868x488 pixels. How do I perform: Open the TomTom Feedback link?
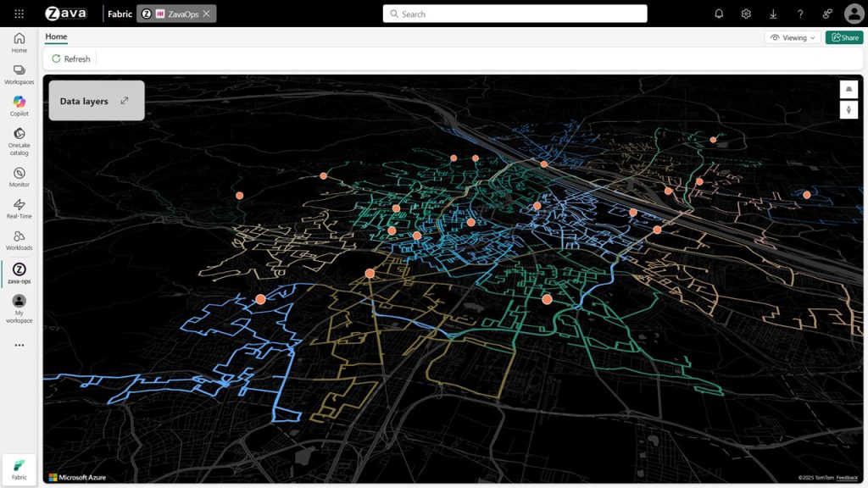point(848,476)
